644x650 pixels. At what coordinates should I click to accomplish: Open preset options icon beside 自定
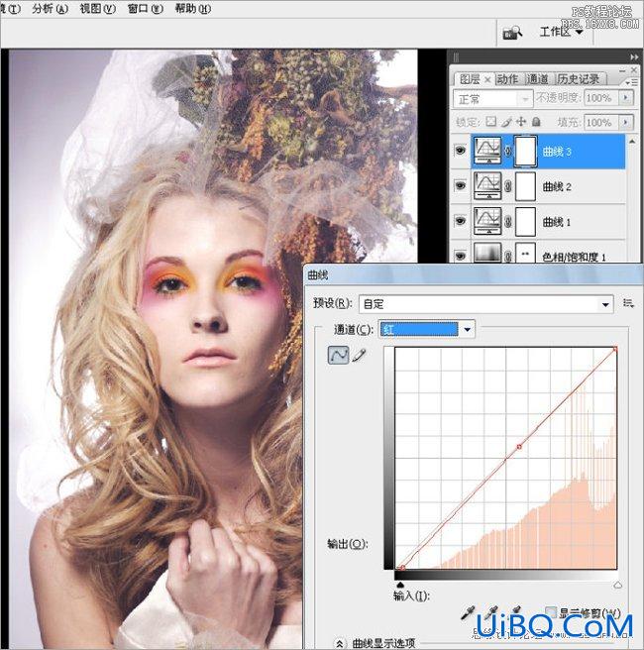(x=628, y=303)
